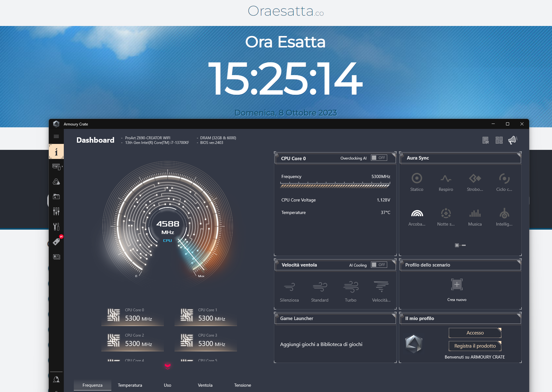Switch to the Uso tab
The width and height of the screenshot is (552, 392).
[x=168, y=385]
